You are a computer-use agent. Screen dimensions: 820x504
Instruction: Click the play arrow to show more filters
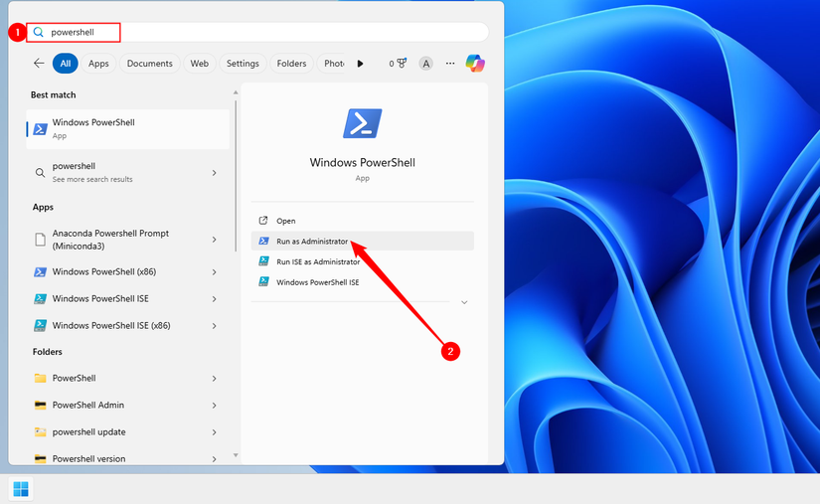(360, 64)
